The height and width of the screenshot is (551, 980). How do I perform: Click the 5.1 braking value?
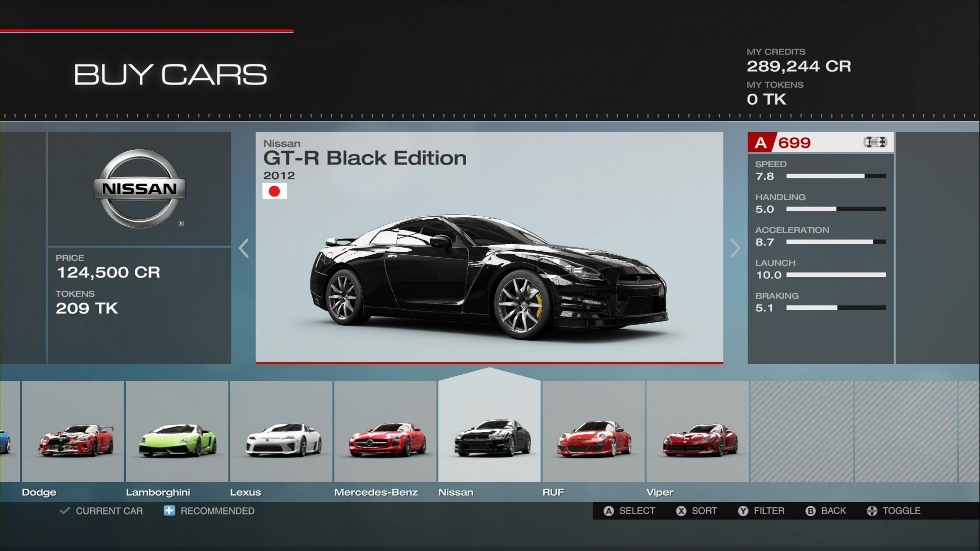[764, 308]
